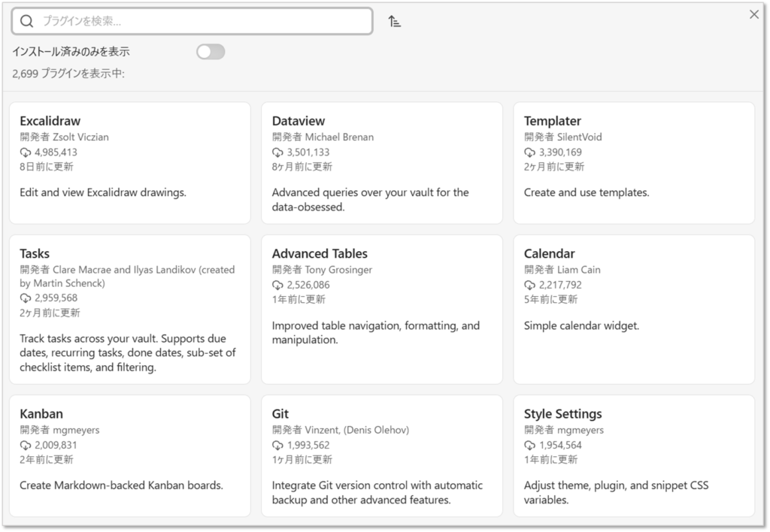Open the Advanced Tables plugin title
Screen dimensions: 770x532
pyautogui.click(x=320, y=254)
